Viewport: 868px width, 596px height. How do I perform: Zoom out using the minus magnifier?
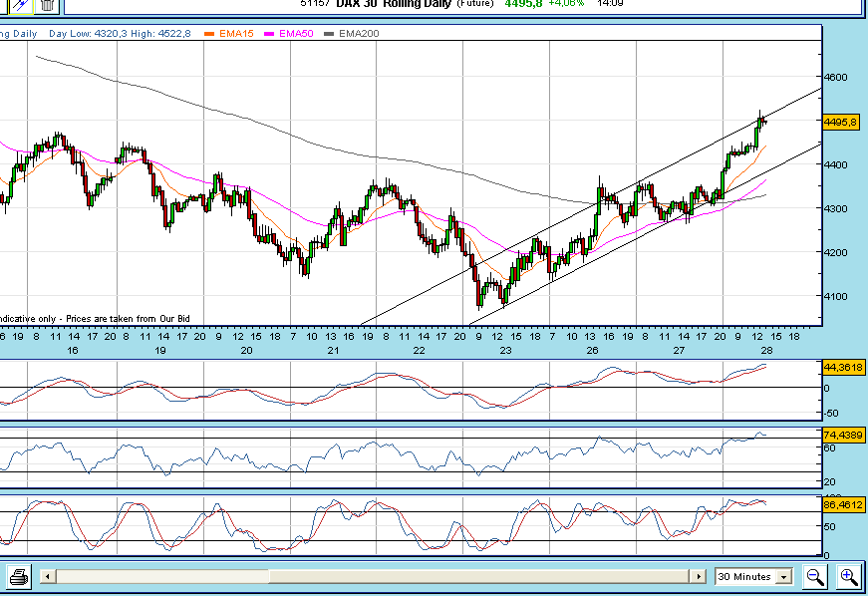click(x=815, y=576)
